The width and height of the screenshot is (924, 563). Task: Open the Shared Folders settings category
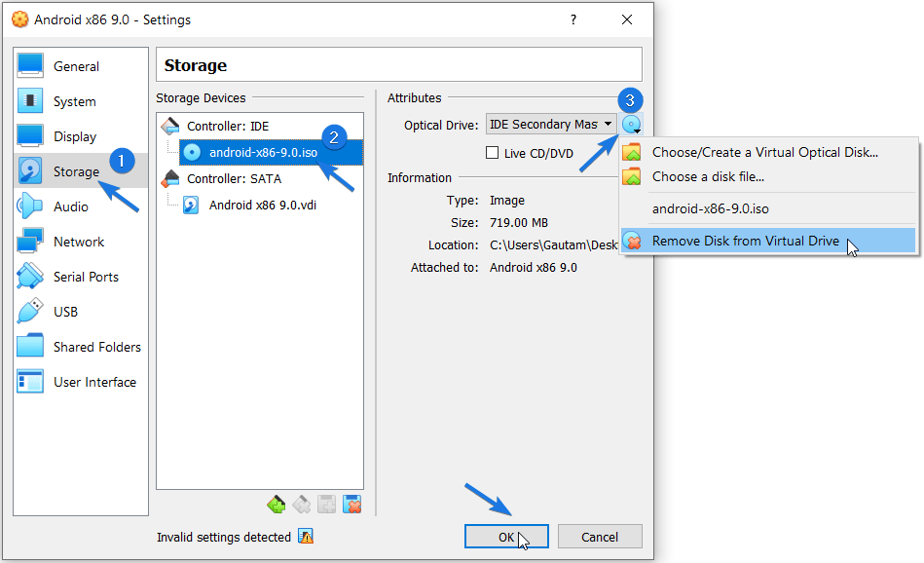point(81,347)
